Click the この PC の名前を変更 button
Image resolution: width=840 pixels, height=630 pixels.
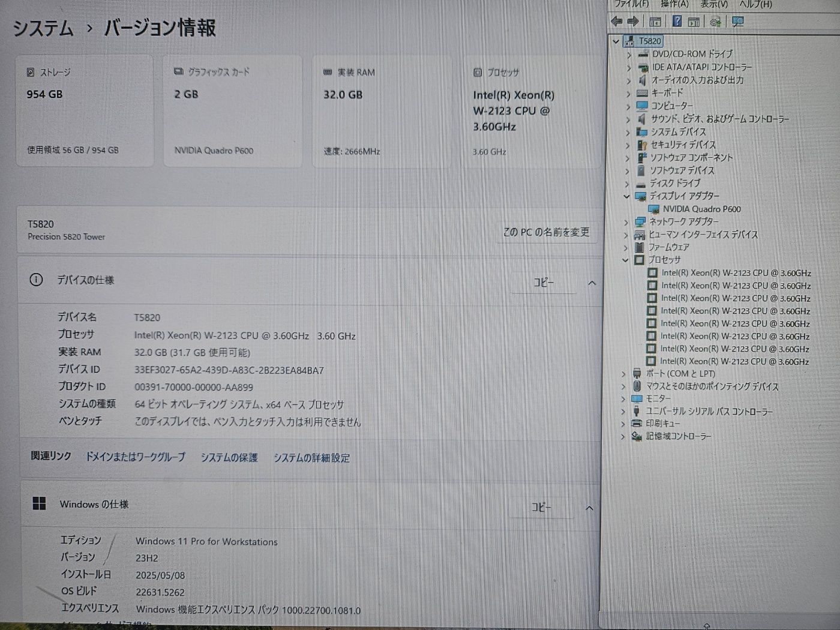(546, 232)
